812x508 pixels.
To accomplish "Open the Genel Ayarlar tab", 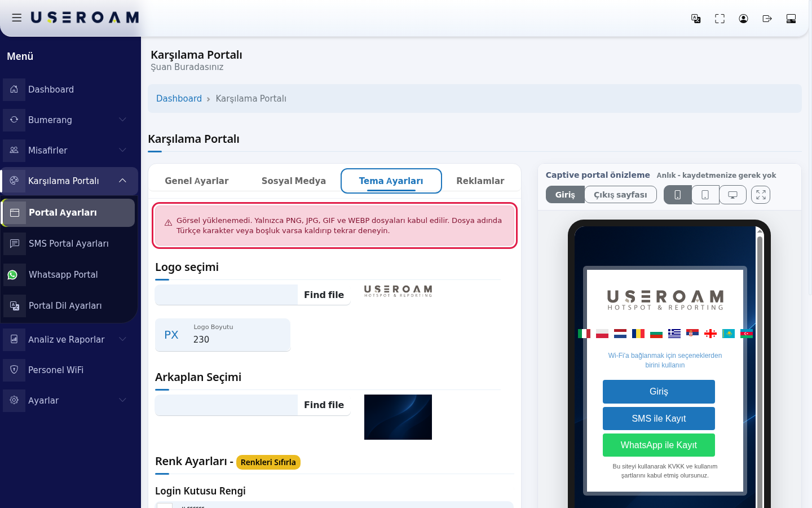I will click(197, 181).
